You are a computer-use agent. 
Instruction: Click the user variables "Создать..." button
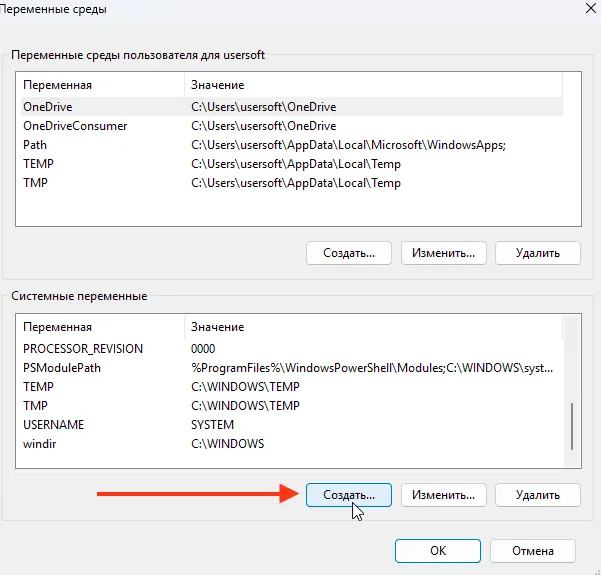point(348,252)
